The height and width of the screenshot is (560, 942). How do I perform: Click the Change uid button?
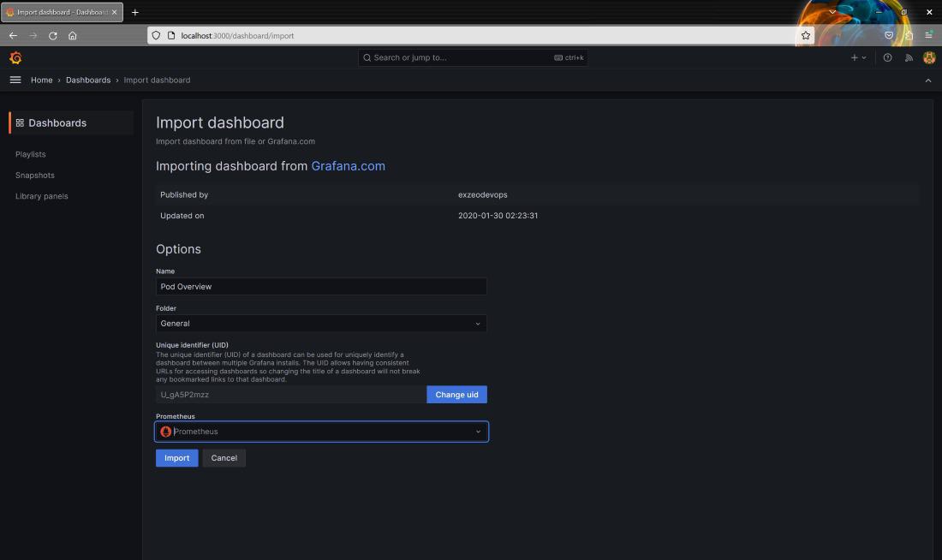[456, 395]
